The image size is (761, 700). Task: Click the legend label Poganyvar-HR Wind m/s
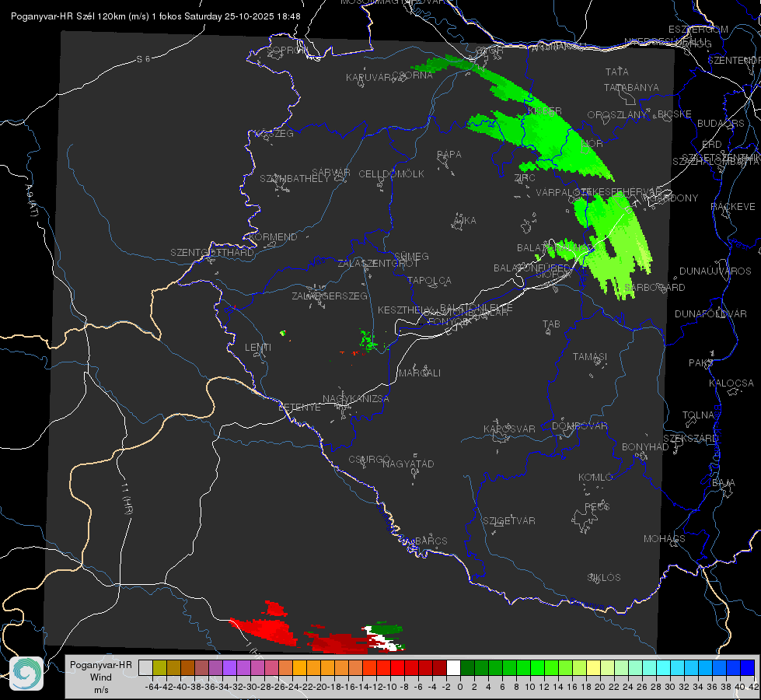point(101,677)
